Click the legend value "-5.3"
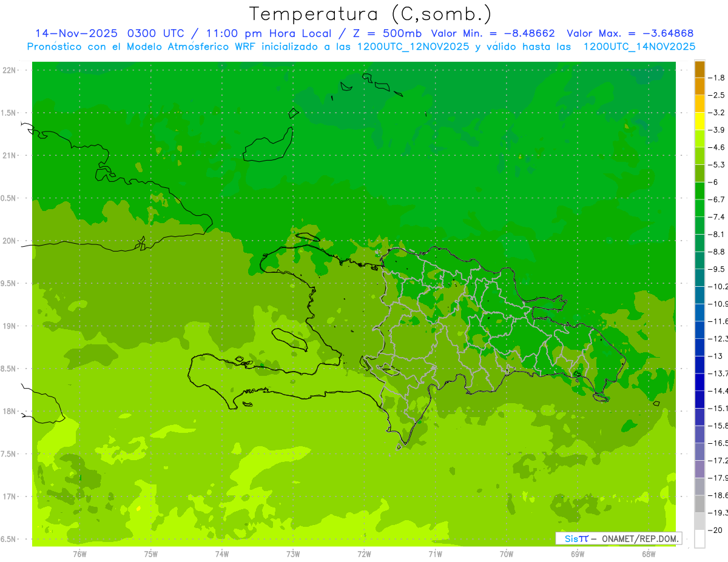Screen dimensions: 728x562 [x=717, y=165]
